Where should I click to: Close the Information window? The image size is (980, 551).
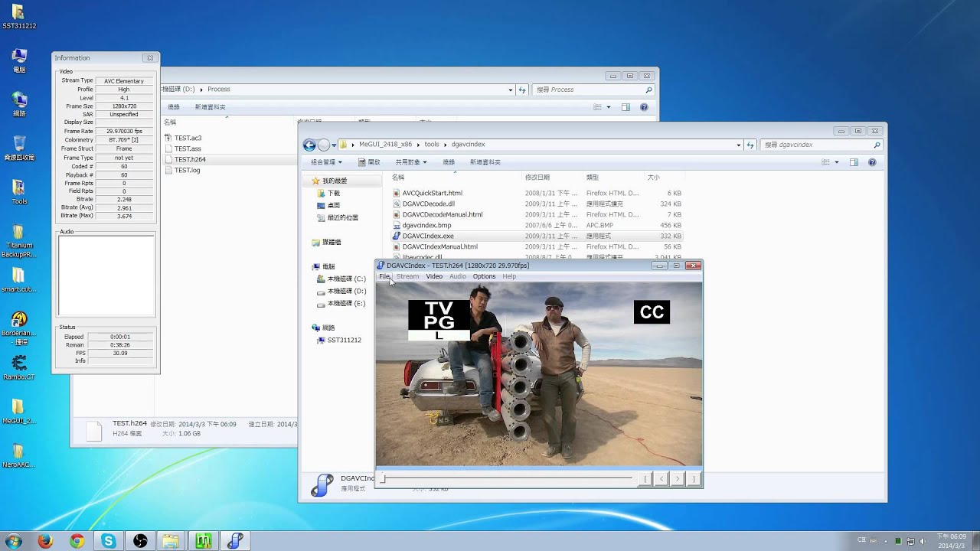[x=149, y=57]
